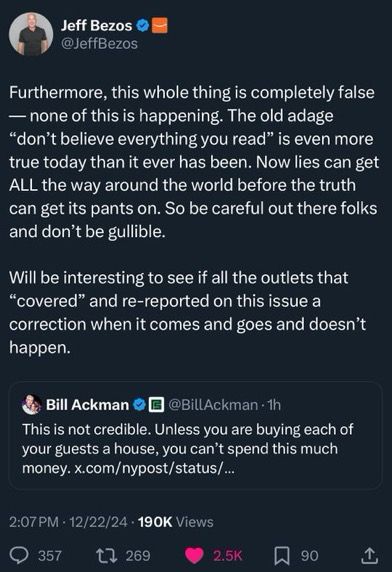Screen dimensions: 392x572
Task: Share the post via the upload arrow icon
Action: click(x=369, y=556)
